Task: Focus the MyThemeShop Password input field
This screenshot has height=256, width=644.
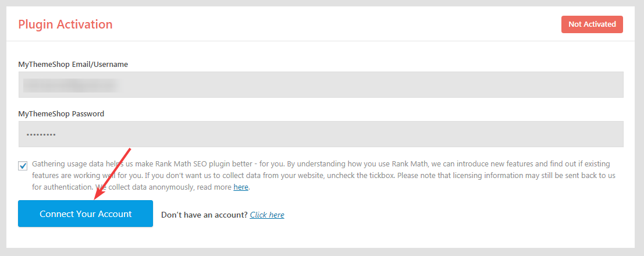Action: click(321, 134)
